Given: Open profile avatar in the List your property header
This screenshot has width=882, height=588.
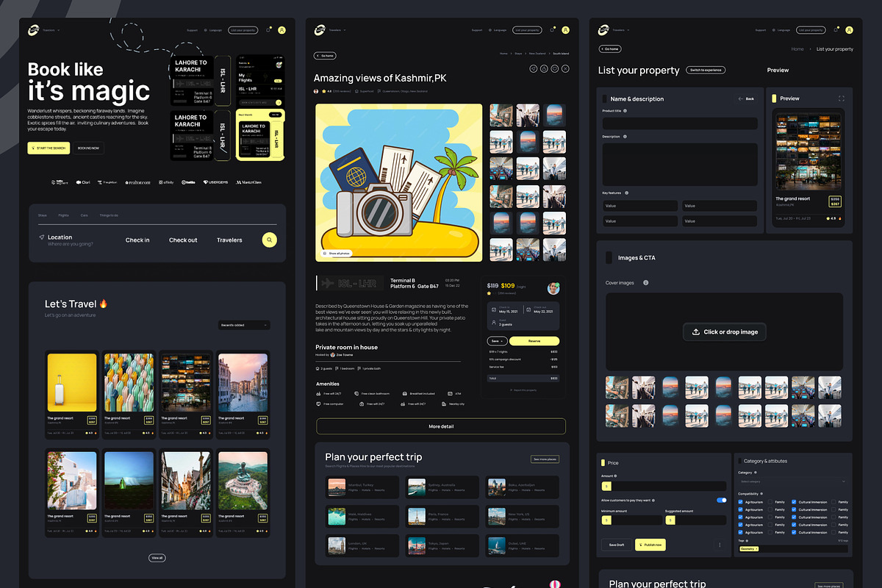Looking at the screenshot, I should pos(849,30).
